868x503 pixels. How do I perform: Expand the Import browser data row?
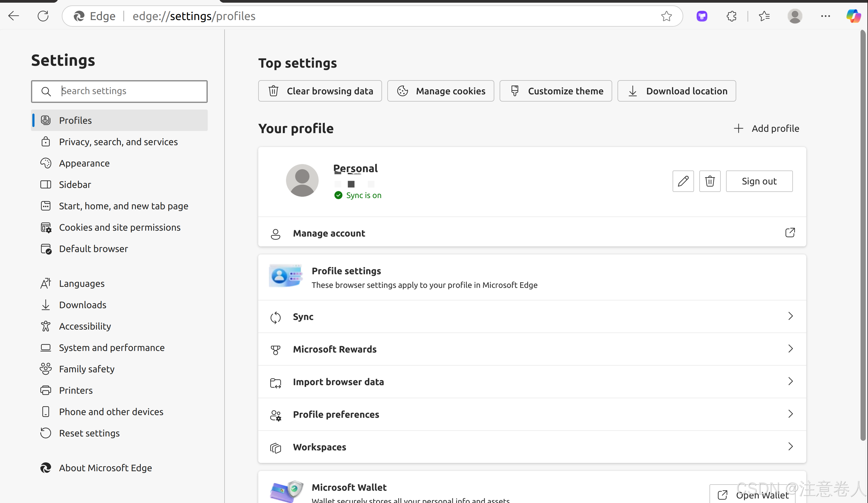tap(532, 381)
